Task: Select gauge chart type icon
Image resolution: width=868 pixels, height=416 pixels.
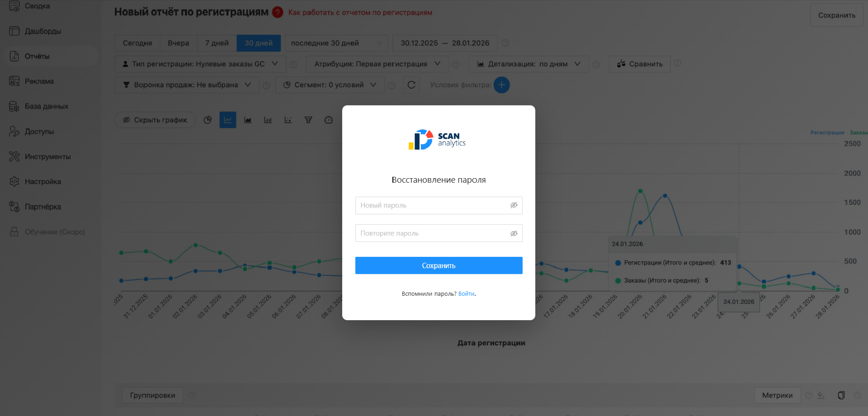Action: pyautogui.click(x=329, y=120)
